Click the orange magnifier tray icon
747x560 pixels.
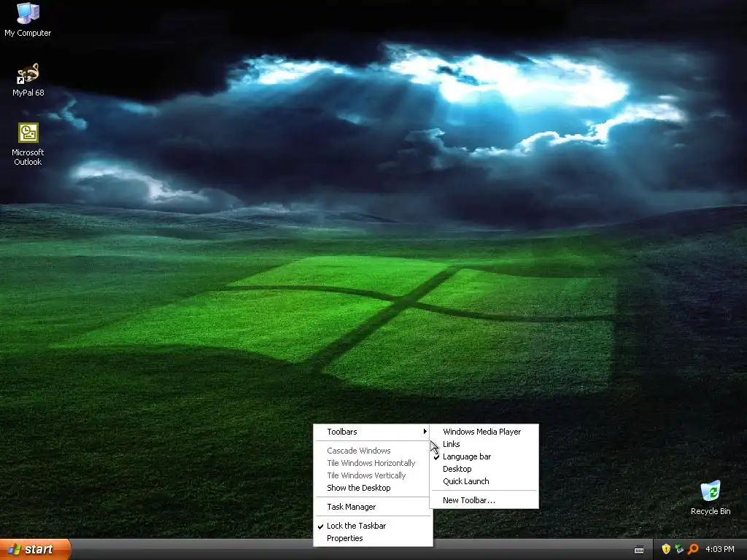click(693, 549)
